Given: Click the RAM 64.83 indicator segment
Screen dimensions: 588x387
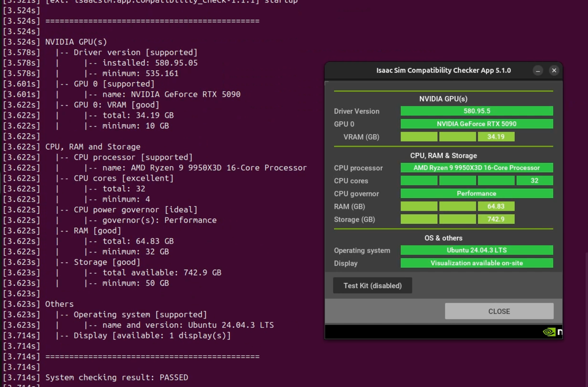Looking at the screenshot, I should [x=496, y=207].
